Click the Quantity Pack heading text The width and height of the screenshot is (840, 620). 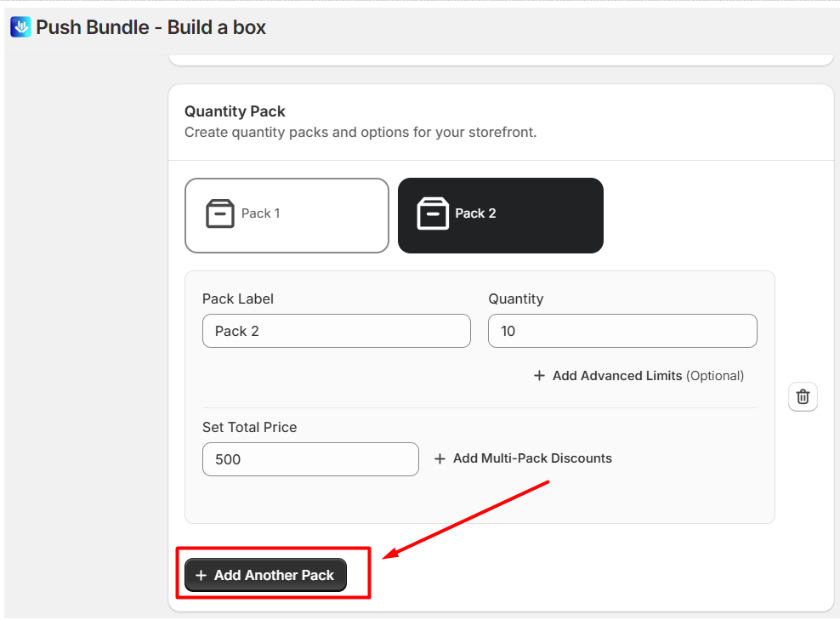pyautogui.click(x=235, y=111)
